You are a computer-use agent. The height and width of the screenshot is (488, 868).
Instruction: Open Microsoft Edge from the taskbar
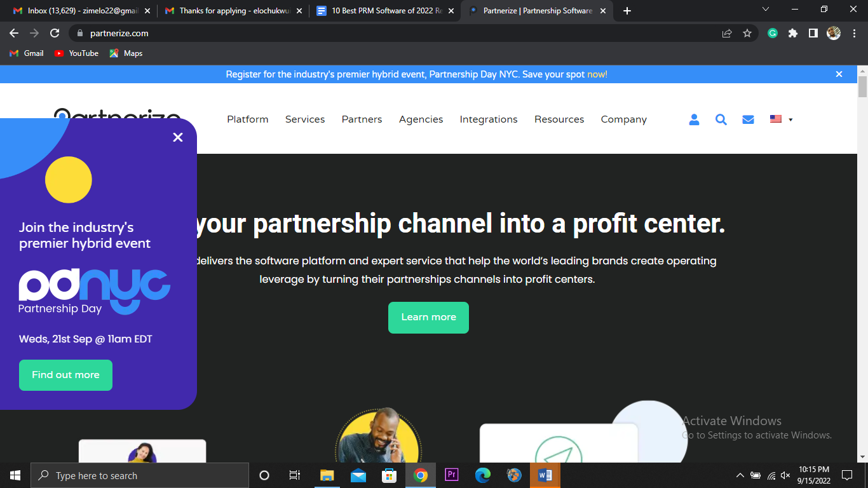483,475
